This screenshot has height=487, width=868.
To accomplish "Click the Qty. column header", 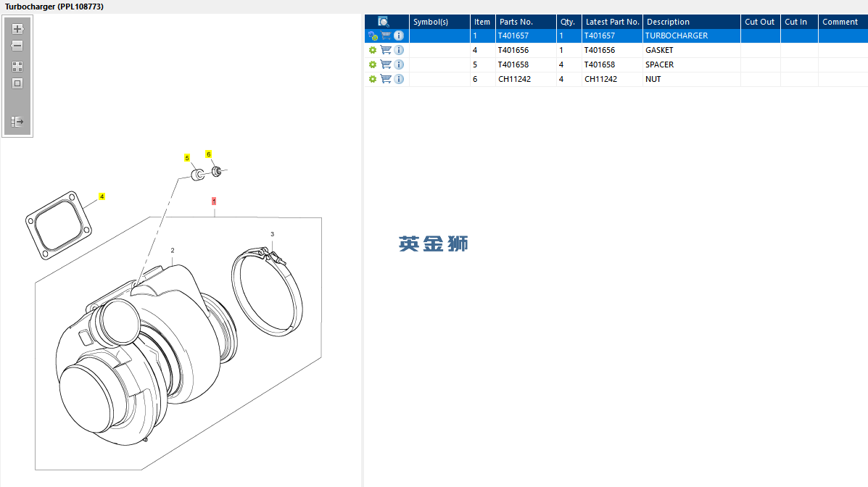I will pyautogui.click(x=569, y=22).
